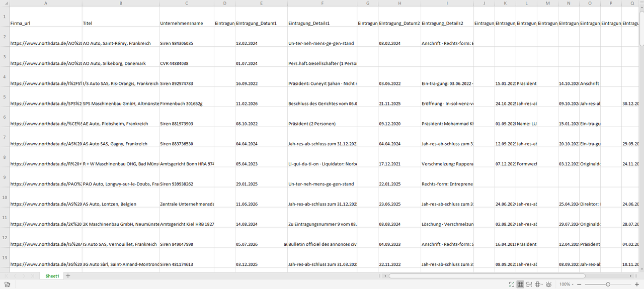Select row 9 header
644x289 pixels.
click(x=5, y=177)
